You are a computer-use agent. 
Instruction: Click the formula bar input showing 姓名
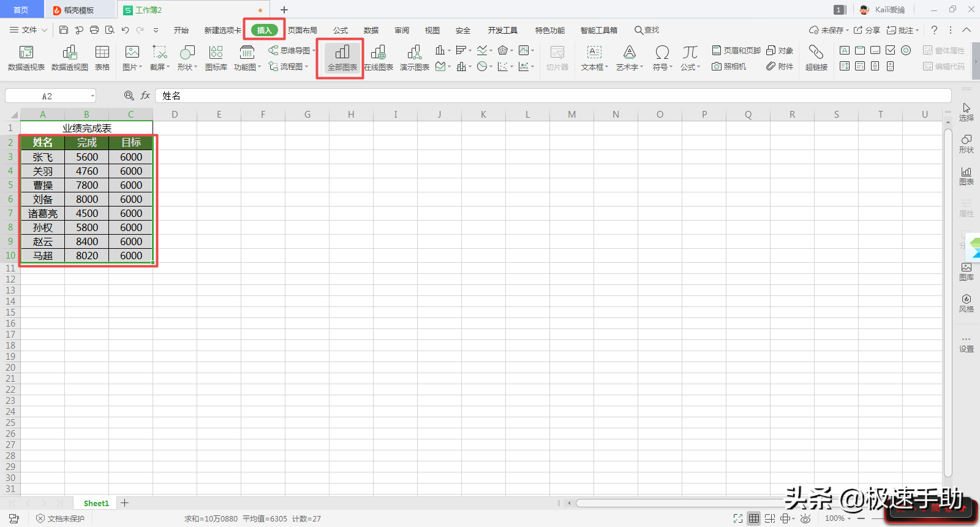(x=553, y=96)
